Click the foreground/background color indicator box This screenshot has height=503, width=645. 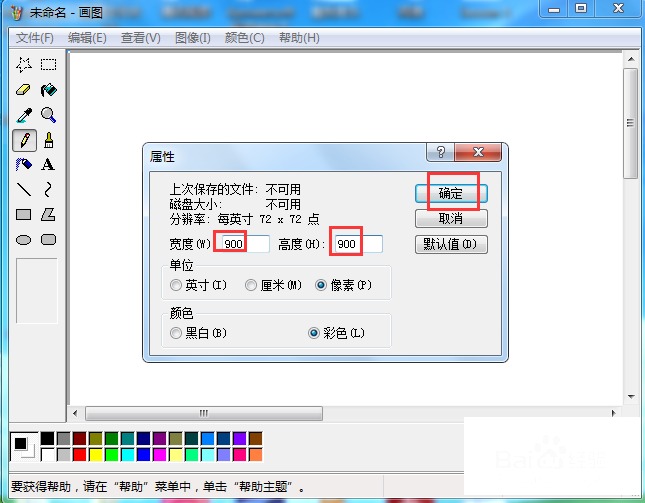pyautogui.click(x=24, y=446)
